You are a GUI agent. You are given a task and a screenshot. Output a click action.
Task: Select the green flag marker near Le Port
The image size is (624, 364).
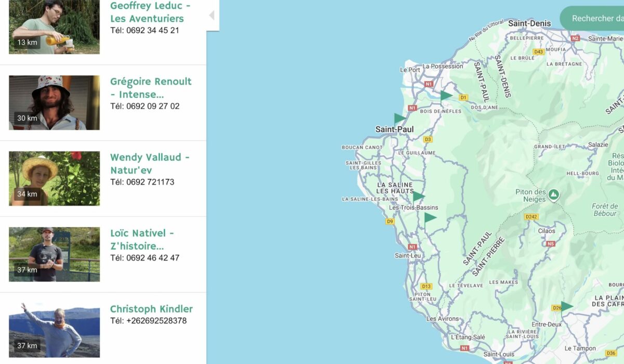point(445,95)
